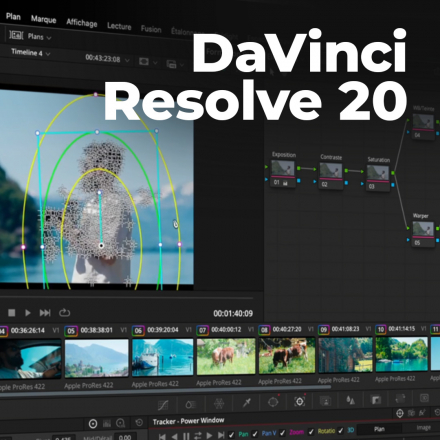
Task: Toggle the Rotation tracking checkbox
Action: pos(311,432)
